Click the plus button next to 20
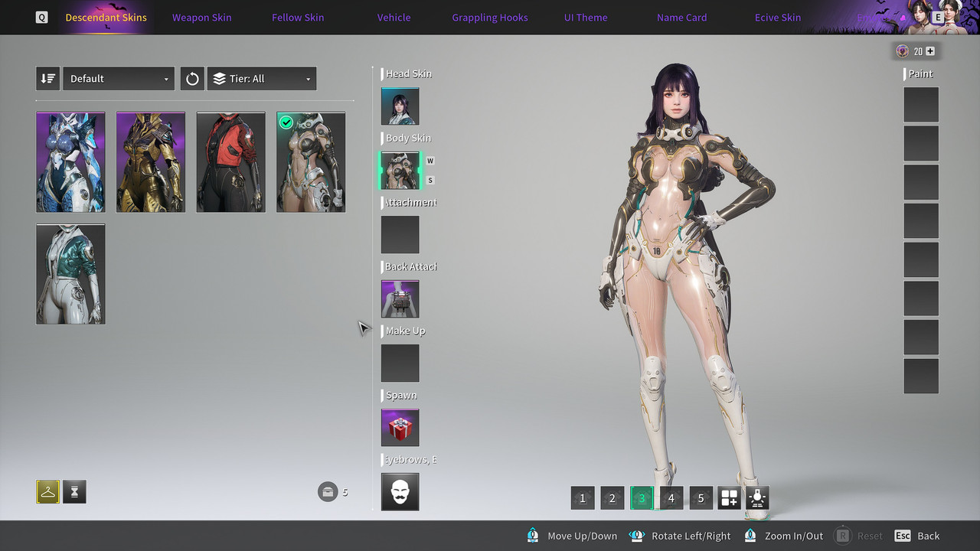Screen dimensions: 980x551 pos(930,51)
